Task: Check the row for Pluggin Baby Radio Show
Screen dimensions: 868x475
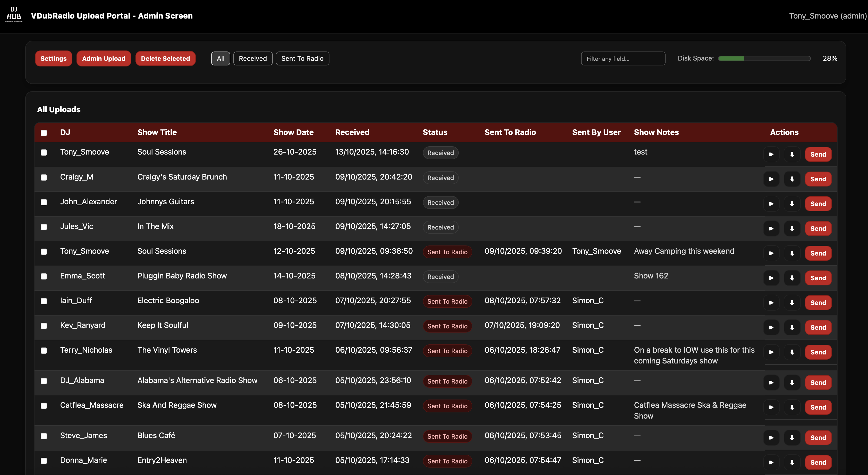Action: coord(44,276)
